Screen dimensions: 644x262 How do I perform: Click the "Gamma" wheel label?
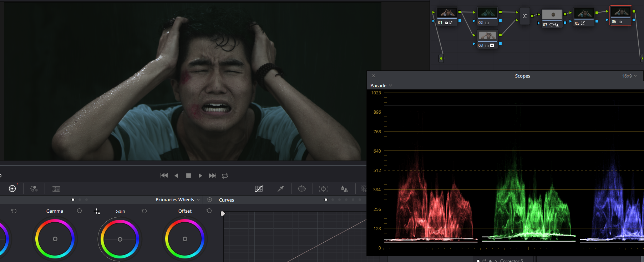(55, 211)
